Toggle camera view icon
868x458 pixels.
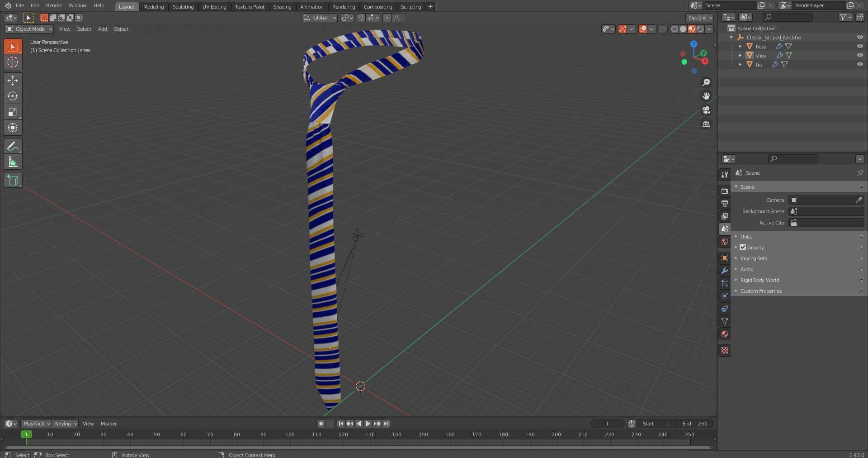706,110
